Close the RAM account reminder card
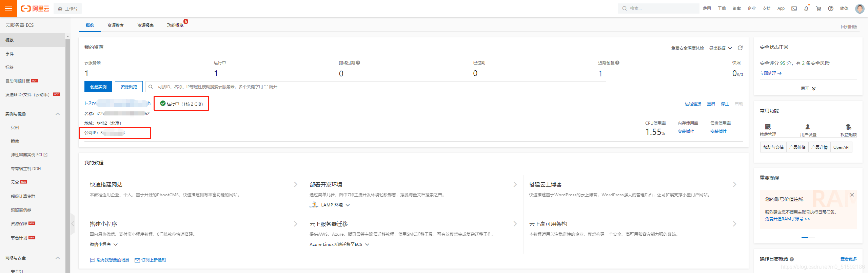Image resolution: width=868 pixels, height=273 pixels. click(x=852, y=195)
